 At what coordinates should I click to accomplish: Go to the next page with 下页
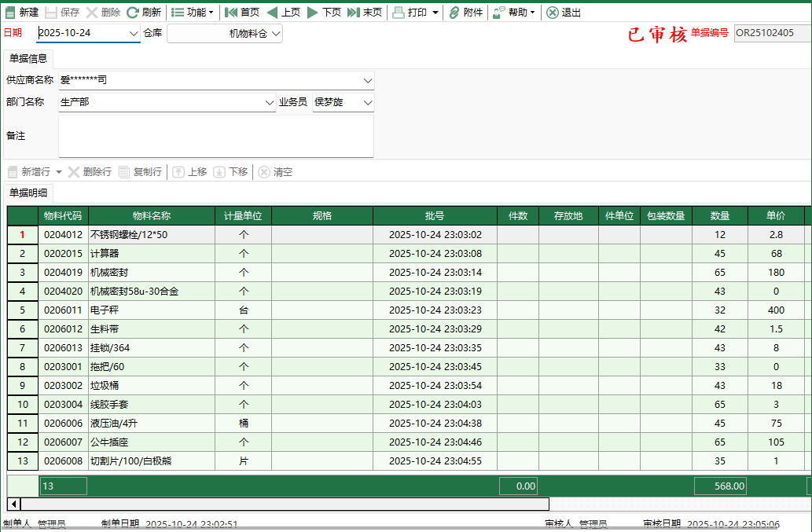(325, 12)
